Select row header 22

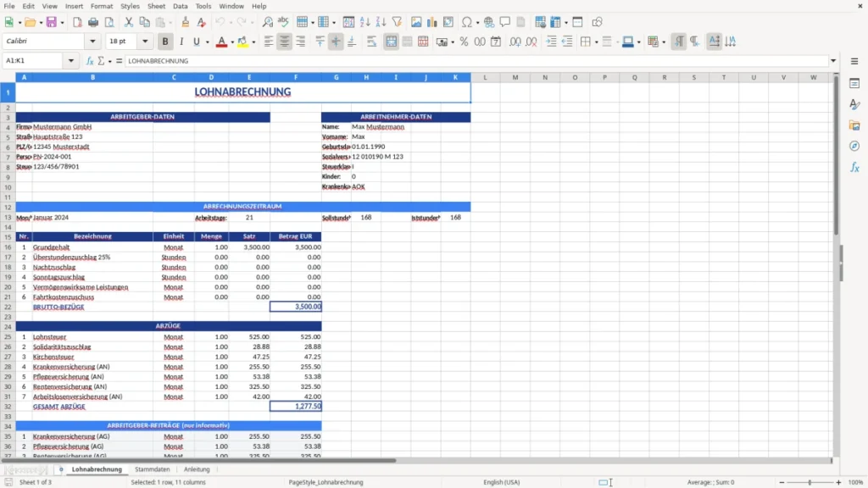click(x=8, y=307)
